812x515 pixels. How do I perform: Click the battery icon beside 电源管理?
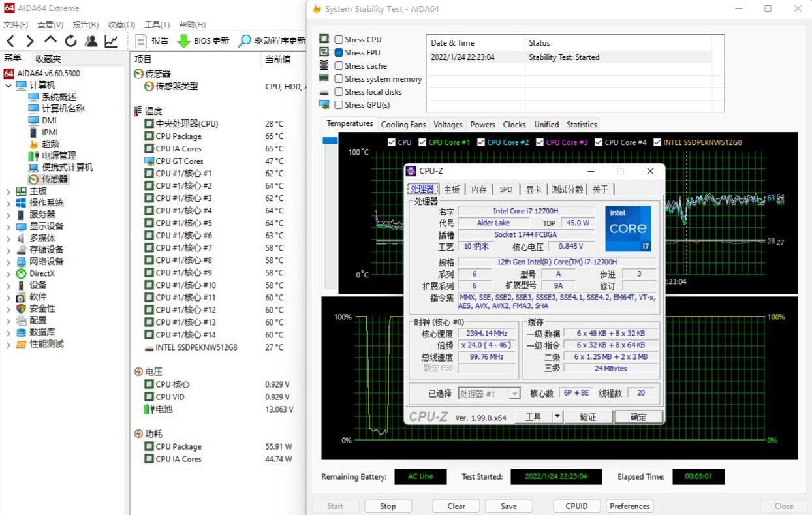33,155
